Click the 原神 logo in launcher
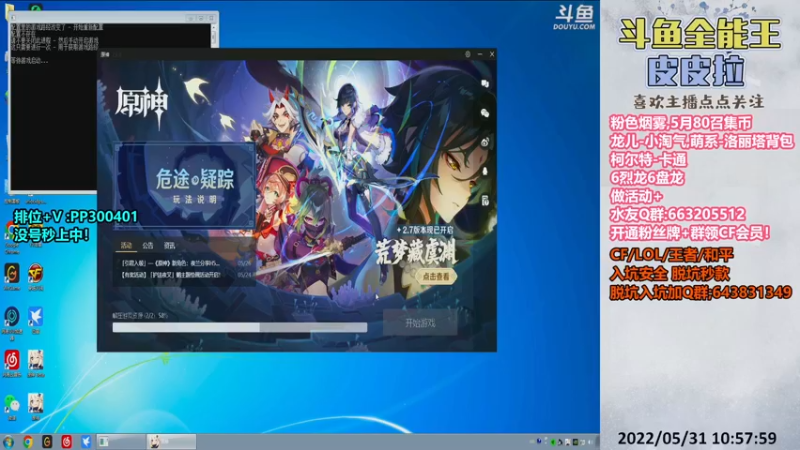The image size is (800, 450). pos(141,104)
